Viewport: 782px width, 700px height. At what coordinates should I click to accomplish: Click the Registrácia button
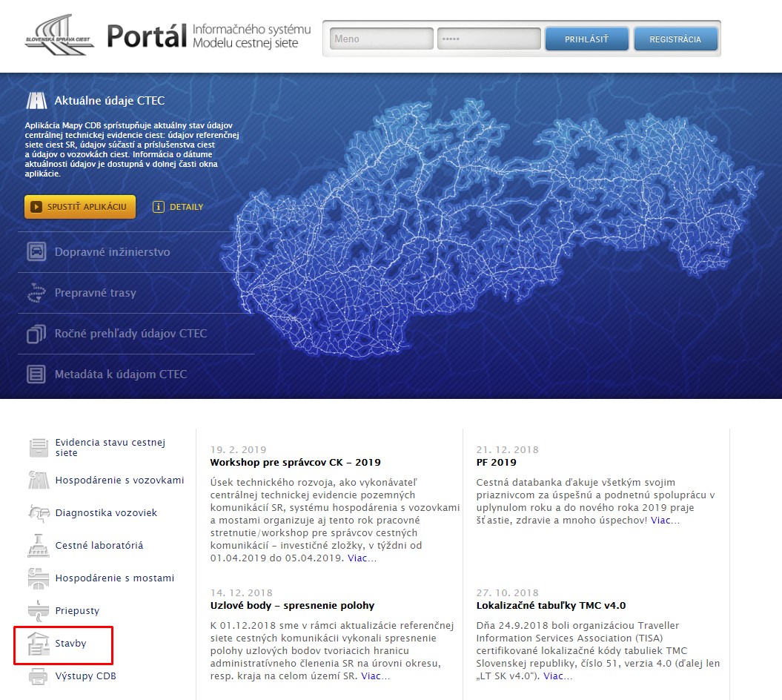point(675,39)
